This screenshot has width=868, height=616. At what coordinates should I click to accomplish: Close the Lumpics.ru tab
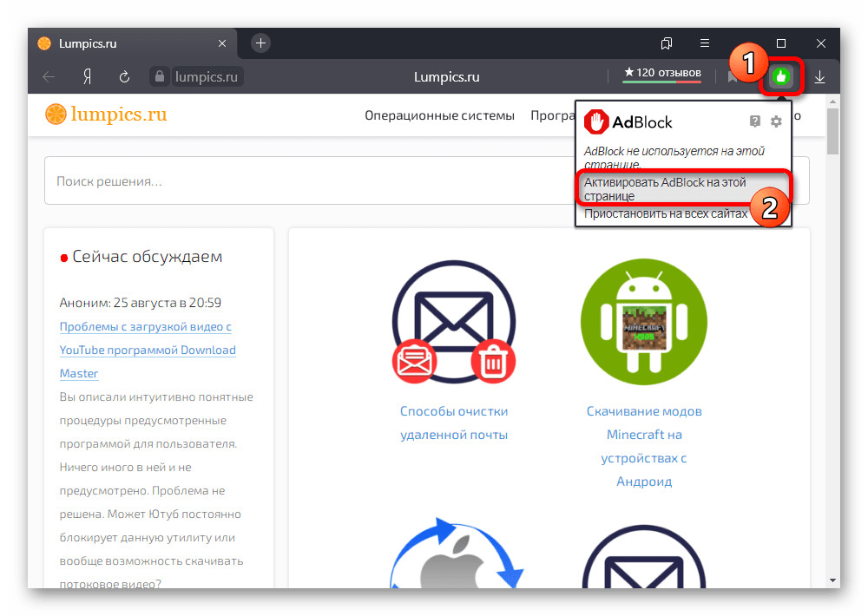222,43
